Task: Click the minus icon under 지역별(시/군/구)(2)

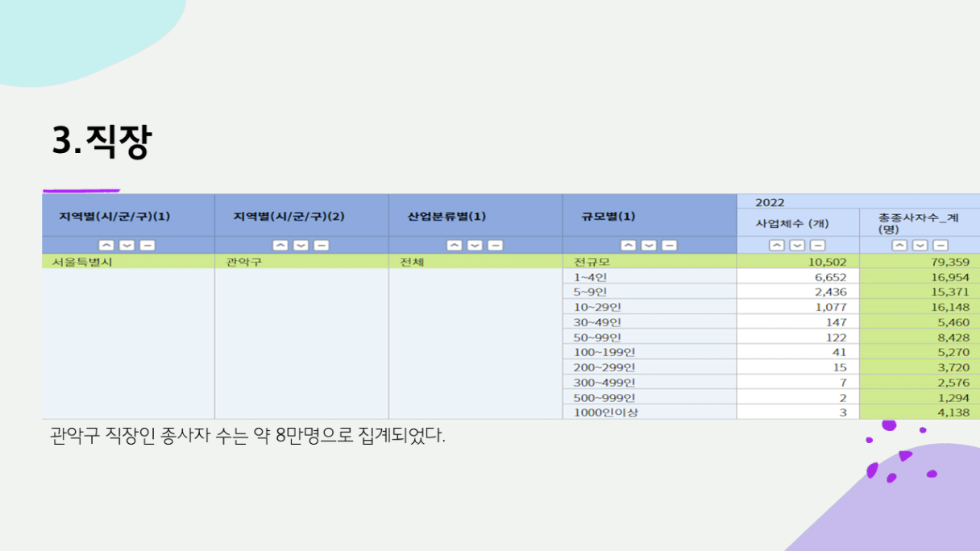Action: [x=322, y=246]
